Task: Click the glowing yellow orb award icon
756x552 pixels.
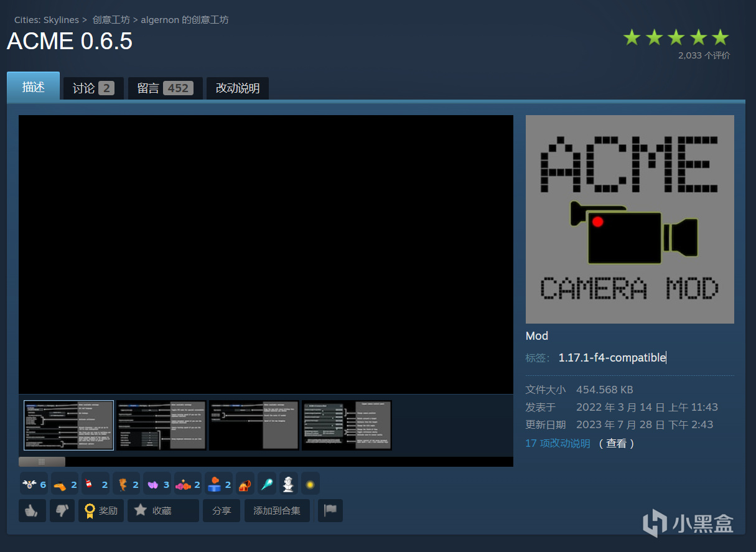Action: pos(310,484)
